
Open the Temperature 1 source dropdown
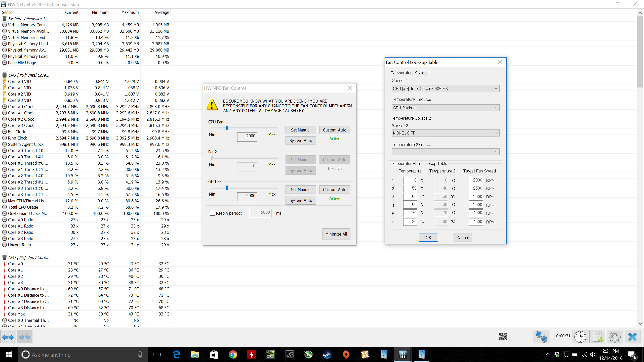(x=446, y=108)
